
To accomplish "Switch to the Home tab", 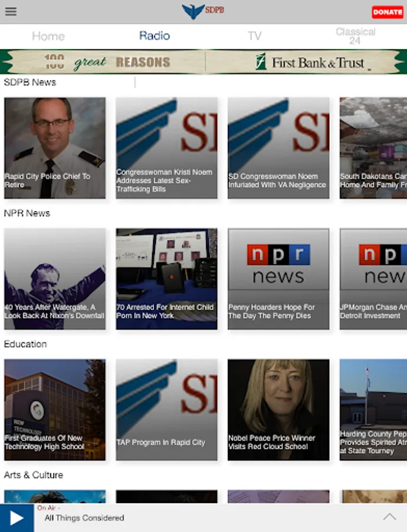I will tap(48, 36).
